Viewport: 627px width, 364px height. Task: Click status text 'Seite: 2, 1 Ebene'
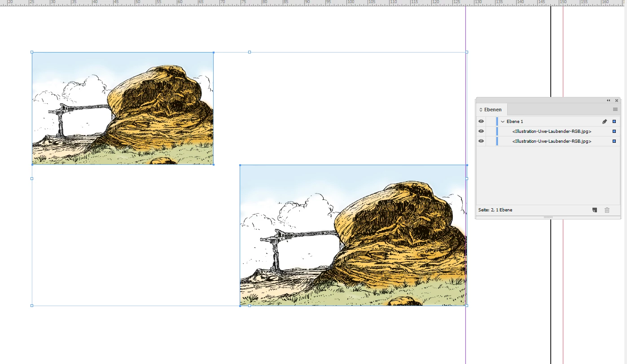pos(495,210)
